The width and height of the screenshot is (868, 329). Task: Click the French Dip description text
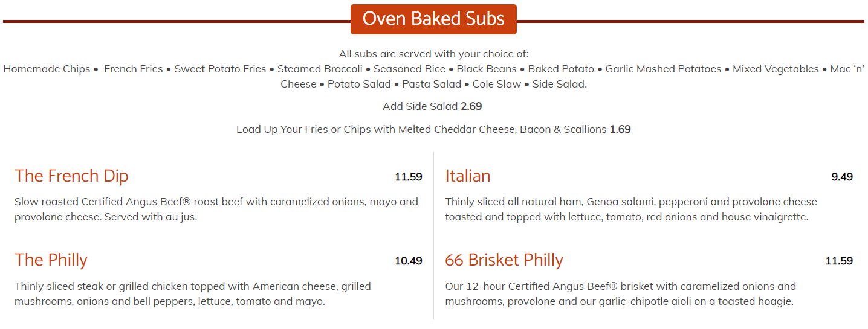[x=216, y=209]
